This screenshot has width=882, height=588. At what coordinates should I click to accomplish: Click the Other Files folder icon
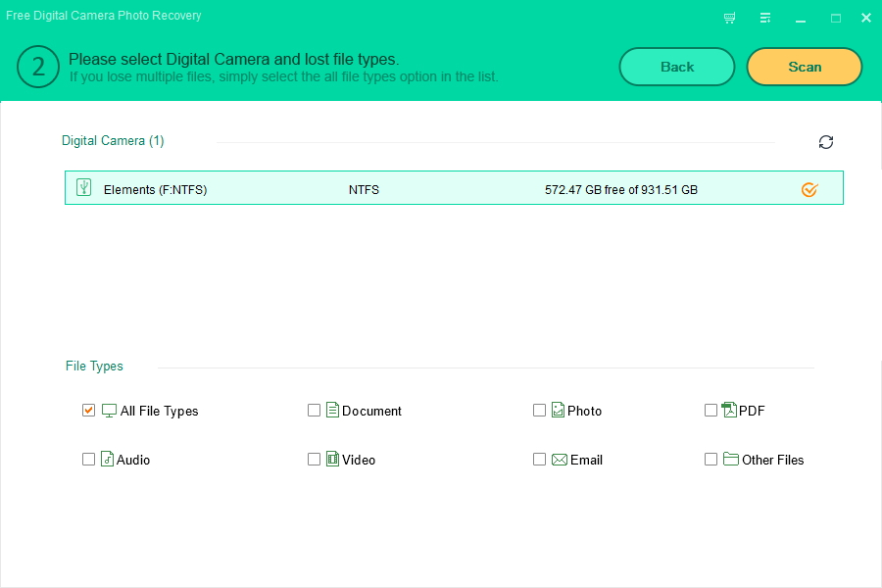click(x=731, y=460)
